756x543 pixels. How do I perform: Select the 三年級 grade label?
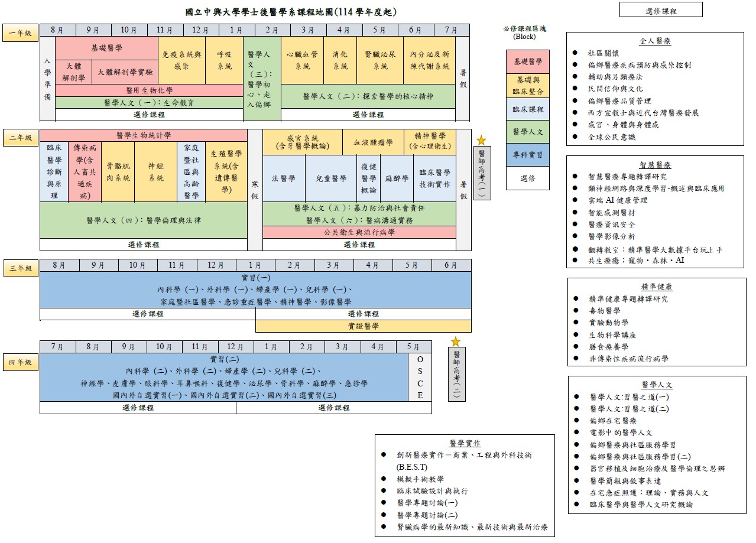[20, 268]
